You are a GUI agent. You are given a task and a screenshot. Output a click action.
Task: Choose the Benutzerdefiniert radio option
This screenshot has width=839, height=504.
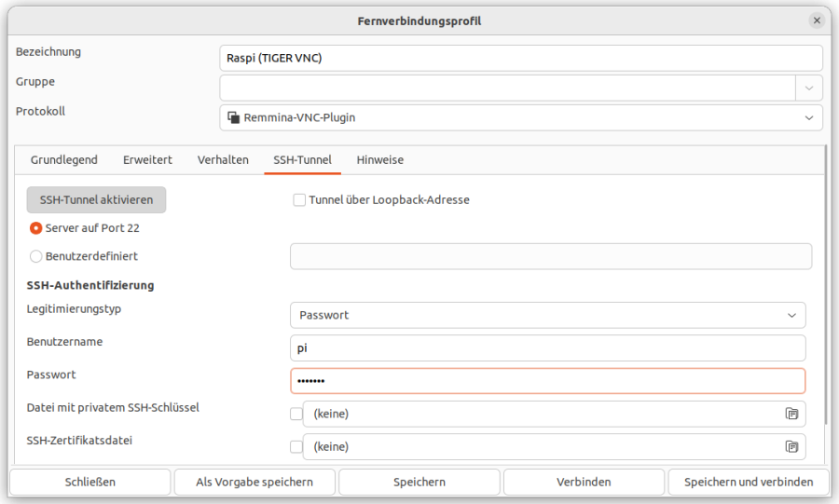point(36,256)
